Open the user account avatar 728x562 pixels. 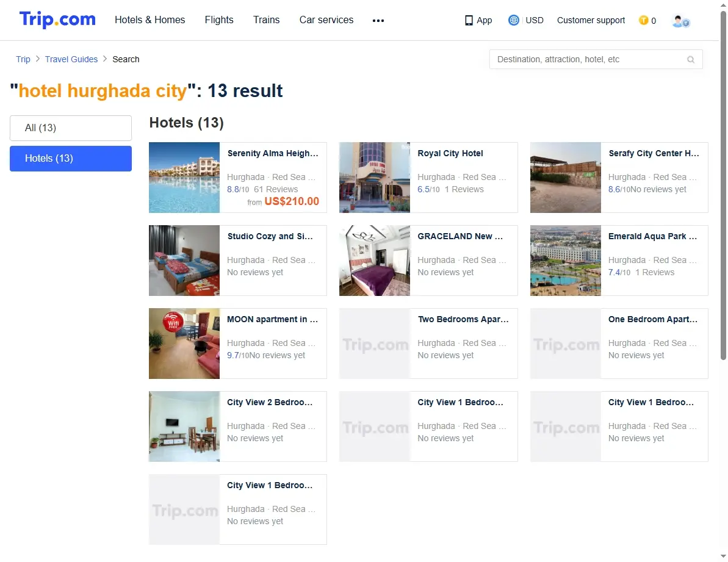(x=681, y=21)
